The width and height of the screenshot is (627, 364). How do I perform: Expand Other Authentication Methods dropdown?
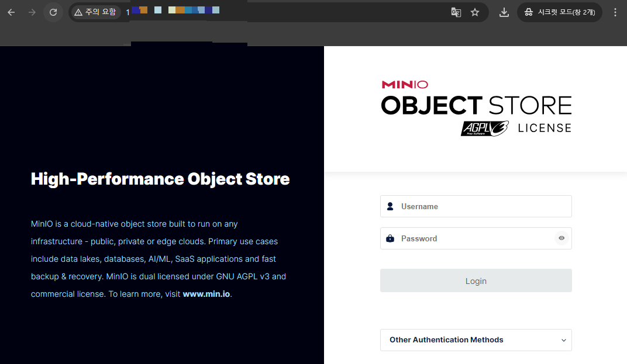point(476,340)
